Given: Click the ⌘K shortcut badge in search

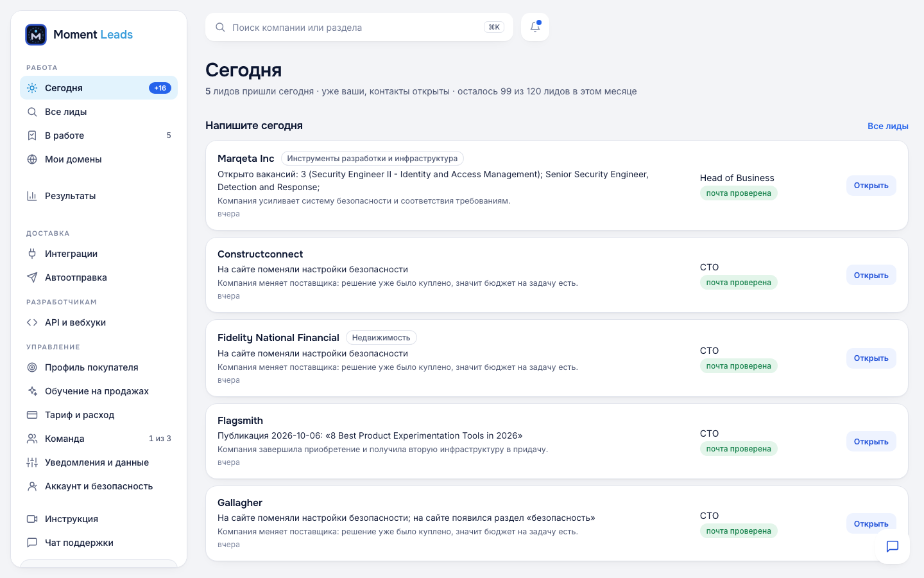Looking at the screenshot, I should tap(494, 27).
